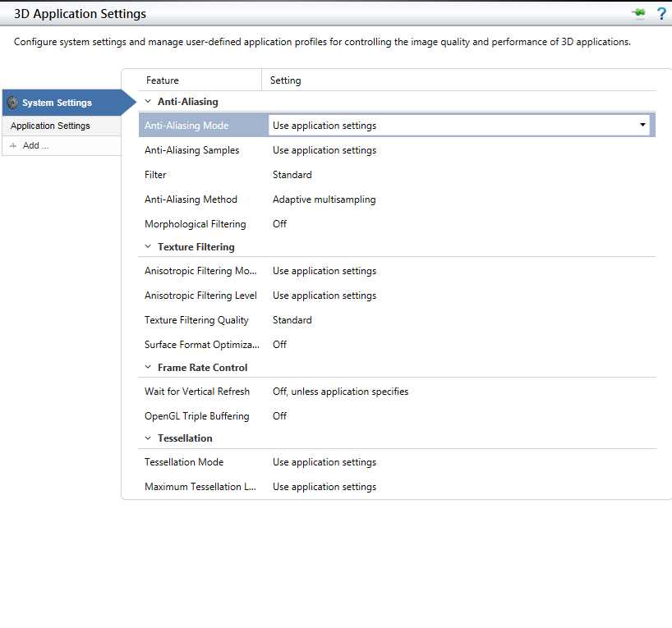
Task: Select the Anti-Aliasing Method row
Action: coord(191,199)
